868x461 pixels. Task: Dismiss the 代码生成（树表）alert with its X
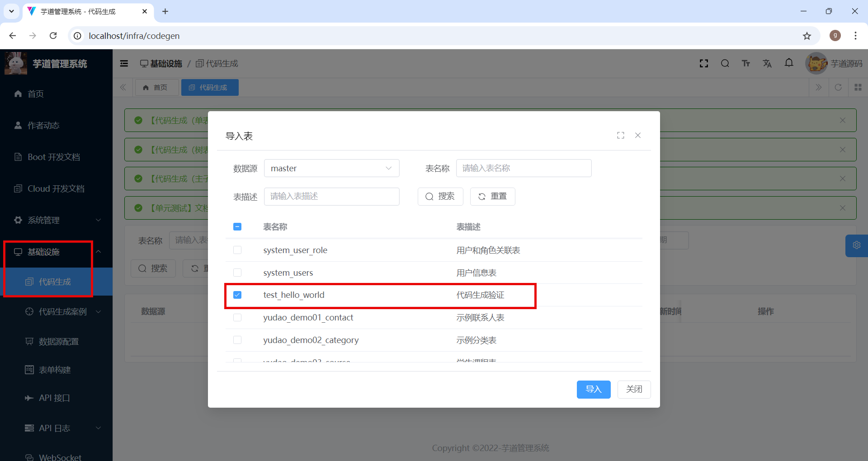pyautogui.click(x=842, y=150)
